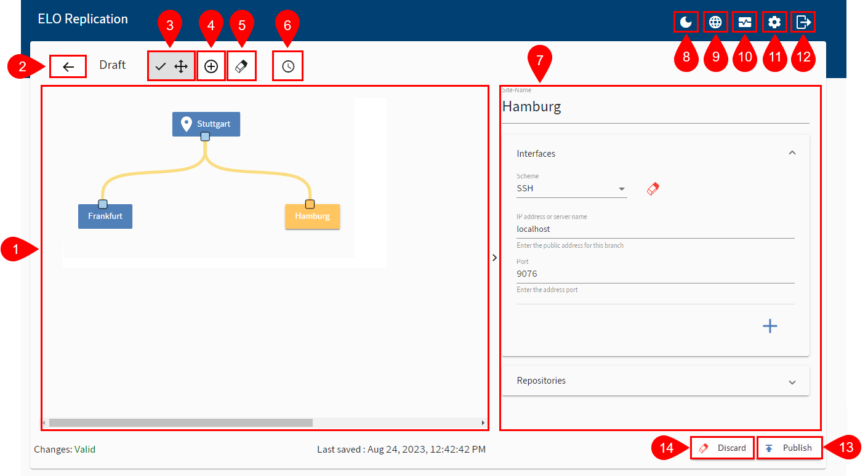Collapse the Interfaces section
Screen dimensions: 868x476
tap(792, 153)
